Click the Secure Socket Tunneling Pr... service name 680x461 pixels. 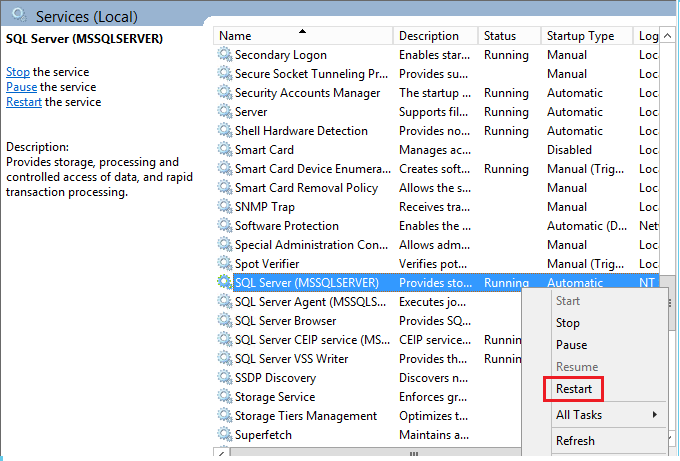click(311, 74)
